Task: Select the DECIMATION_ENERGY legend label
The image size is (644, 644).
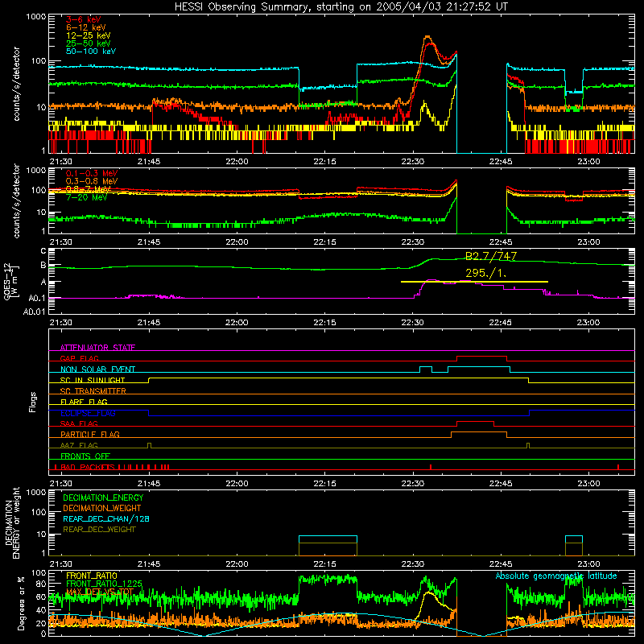Action: 103,497
